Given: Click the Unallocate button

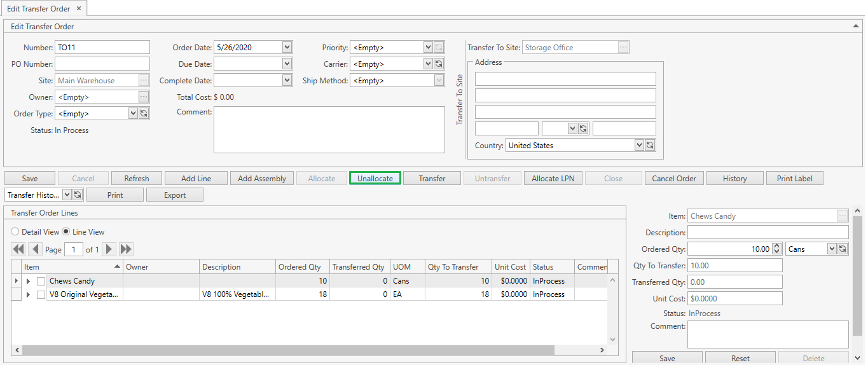Looking at the screenshot, I should coord(375,179).
